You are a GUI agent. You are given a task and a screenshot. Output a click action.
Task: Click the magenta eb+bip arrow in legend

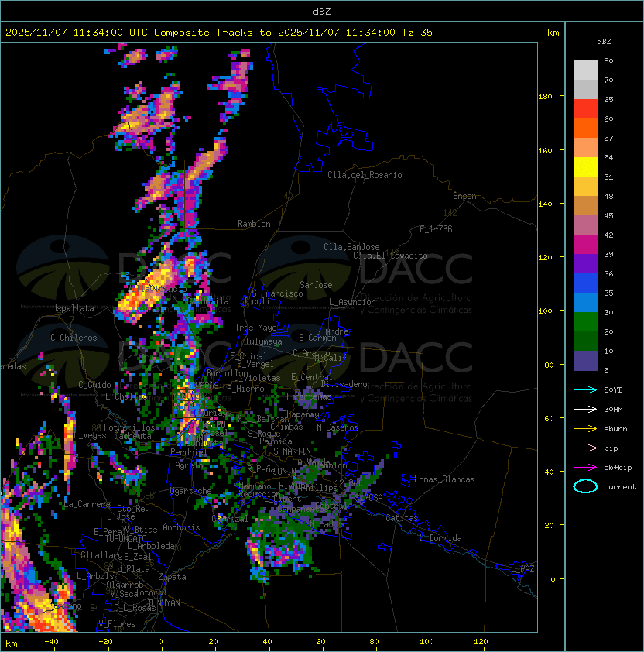(585, 468)
